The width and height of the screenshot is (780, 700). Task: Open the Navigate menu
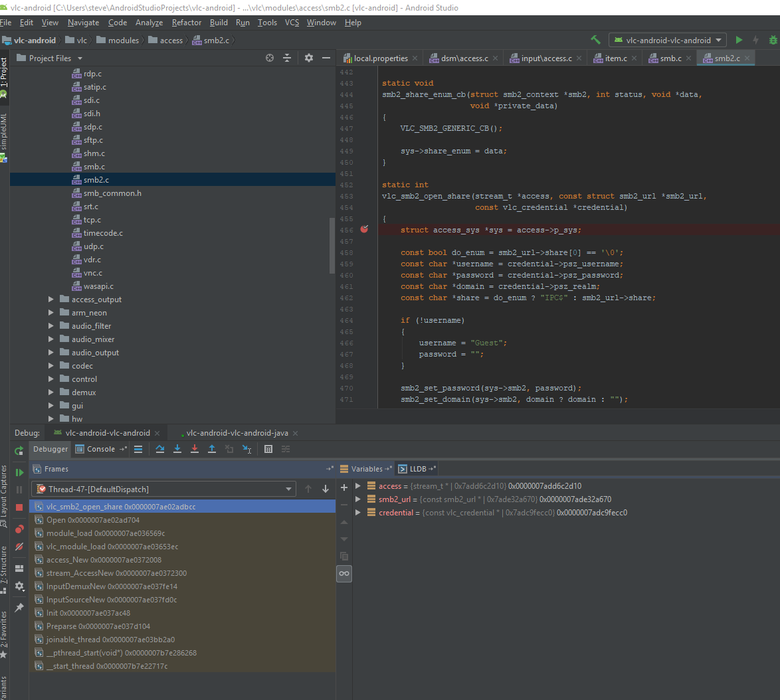84,23
